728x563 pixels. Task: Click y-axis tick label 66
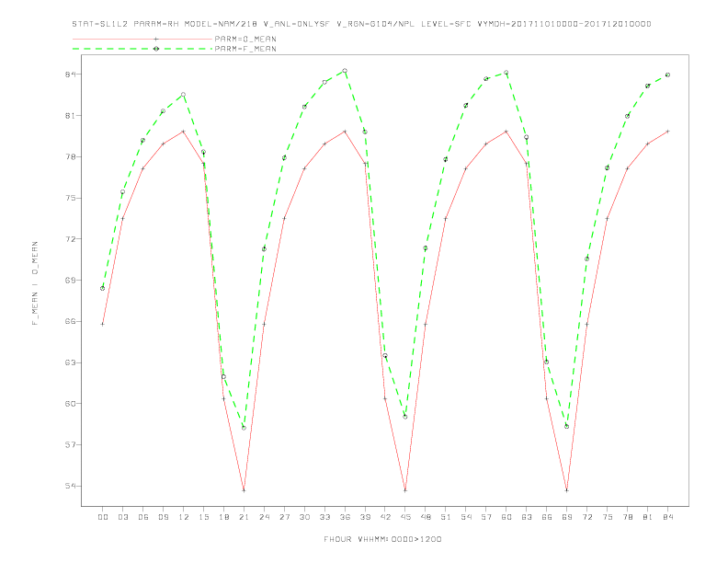71,321
